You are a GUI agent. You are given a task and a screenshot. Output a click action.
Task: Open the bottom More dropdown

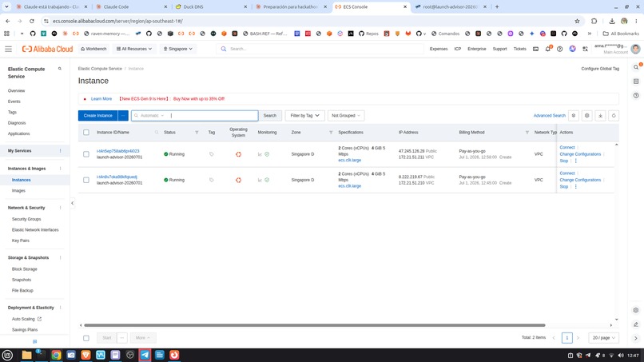143,338
